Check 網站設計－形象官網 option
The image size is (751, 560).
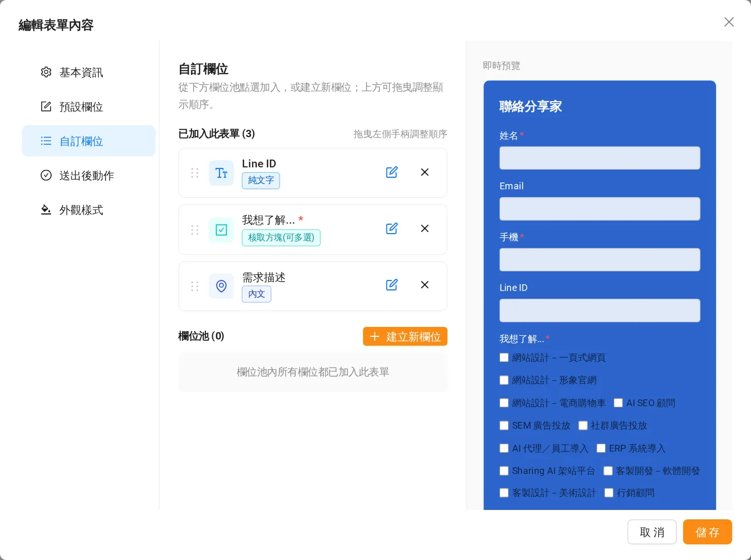(x=504, y=380)
